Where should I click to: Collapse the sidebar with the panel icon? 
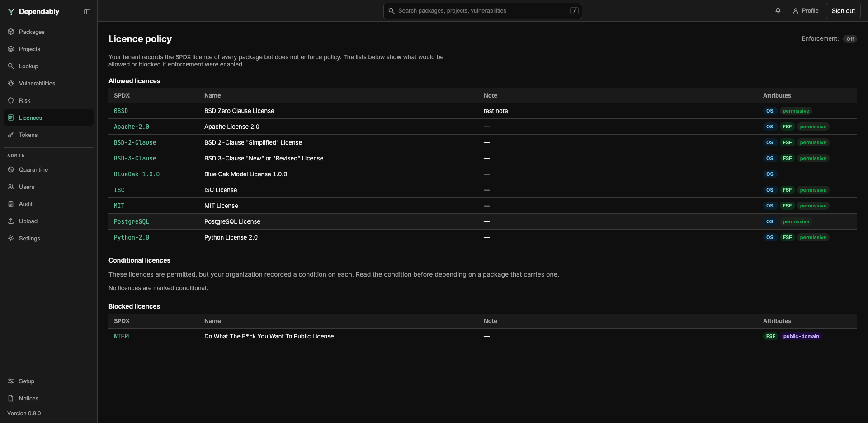click(x=87, y=12)
